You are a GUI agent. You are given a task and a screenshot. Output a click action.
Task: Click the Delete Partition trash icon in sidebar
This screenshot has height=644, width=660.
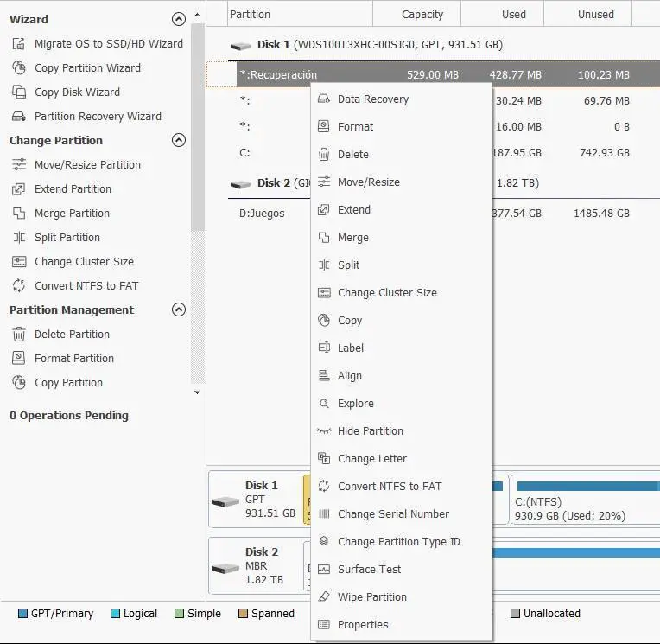click(x=19, y=334)
